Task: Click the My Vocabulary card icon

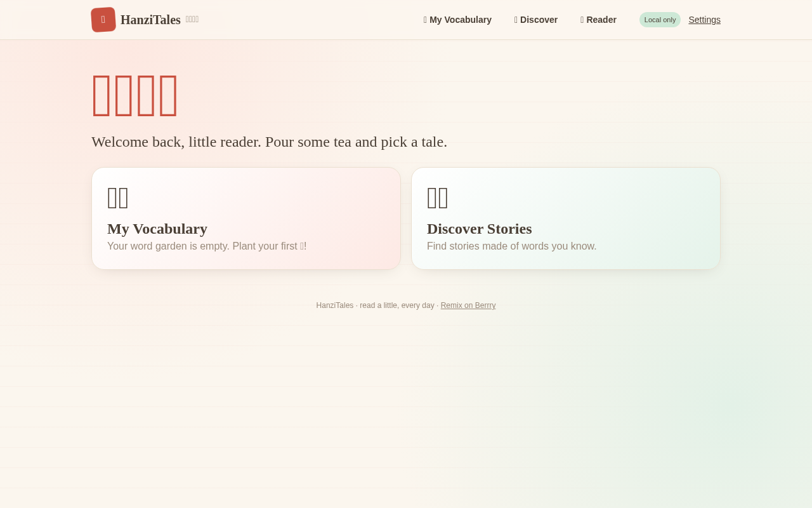Action: pyautogui.click(x=118, y=197)
